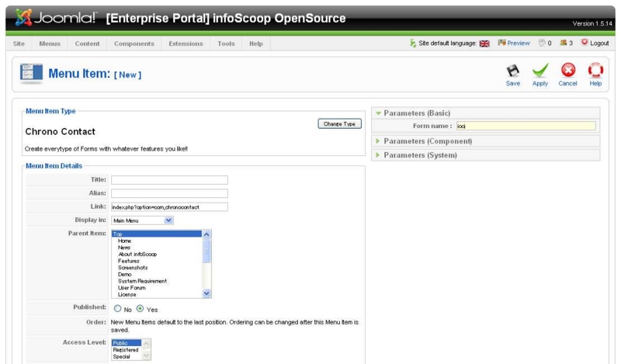Click the logged-in users icon showing 3

coord(564,43)
